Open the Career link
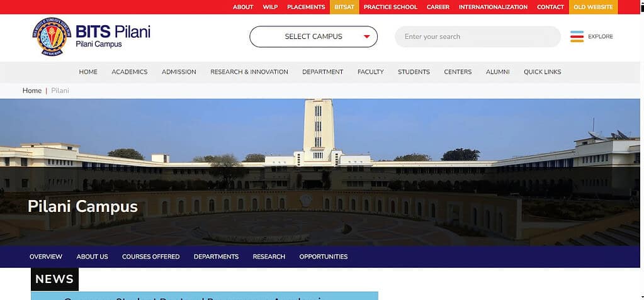 click(438, 7)
